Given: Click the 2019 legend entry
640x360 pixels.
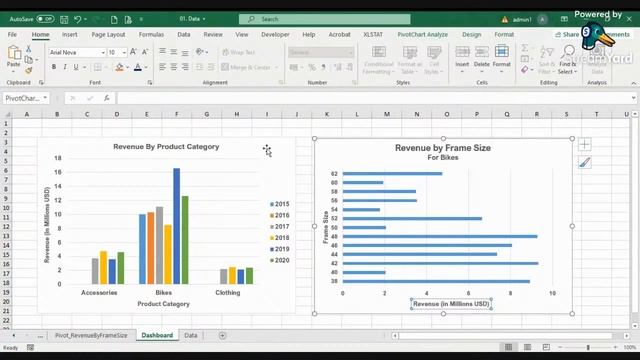Looking at the screenshot, I should 280,249.
